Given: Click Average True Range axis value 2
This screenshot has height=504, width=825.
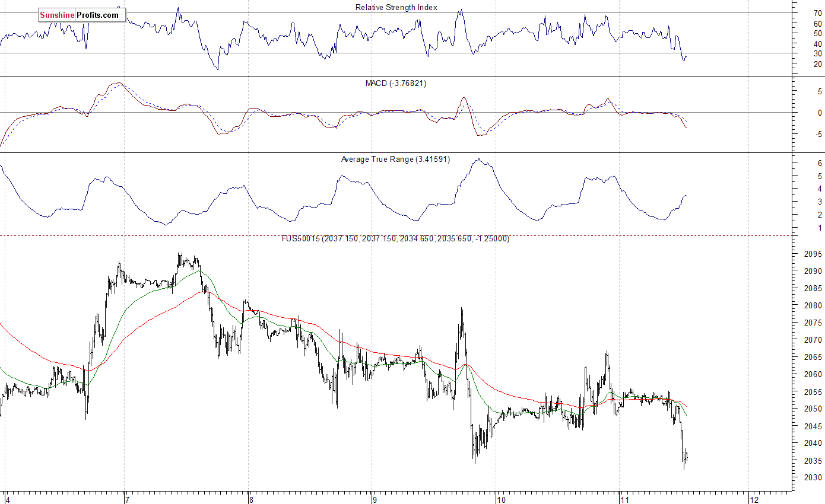Looking at the screenshot, I should [x=820, y=215].
